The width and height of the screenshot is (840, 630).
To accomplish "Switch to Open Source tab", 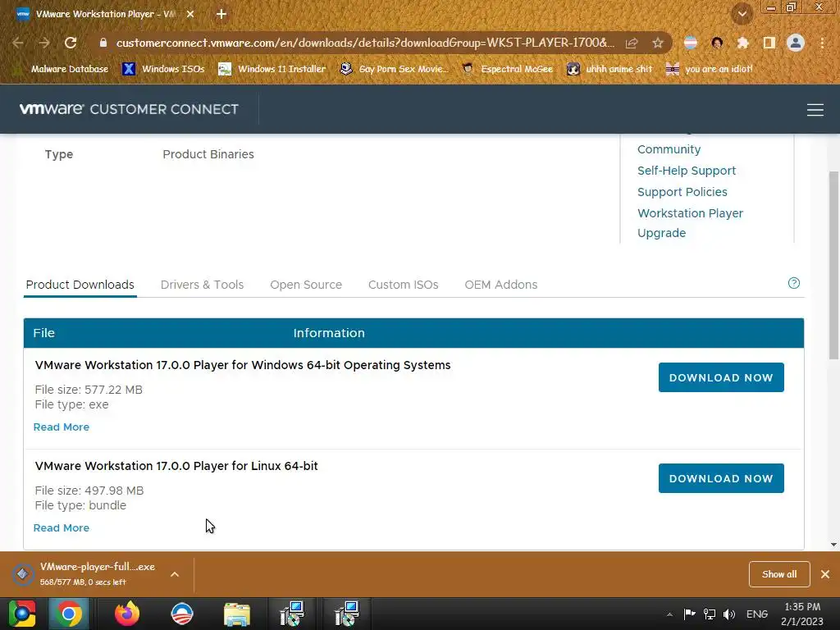I will click(x=306, y=285).
